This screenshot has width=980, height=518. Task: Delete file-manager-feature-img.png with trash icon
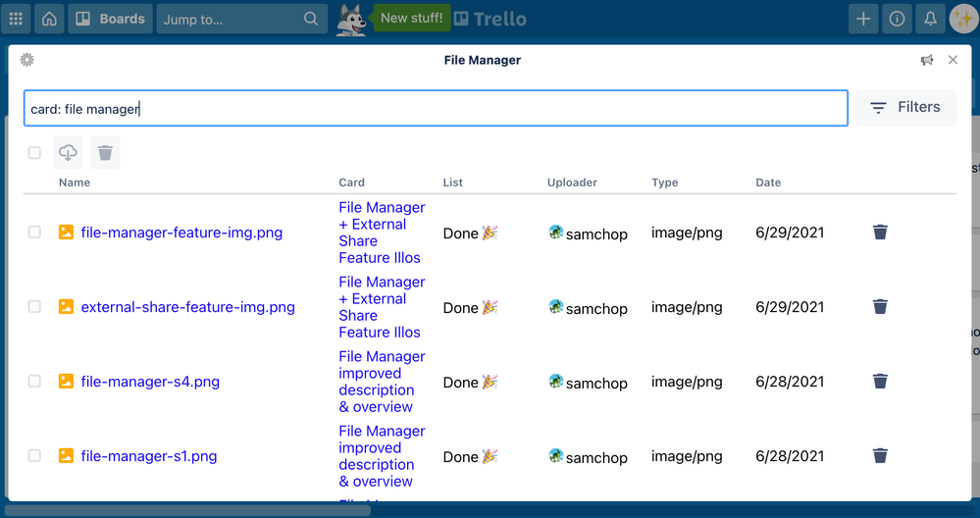point(880,233)
